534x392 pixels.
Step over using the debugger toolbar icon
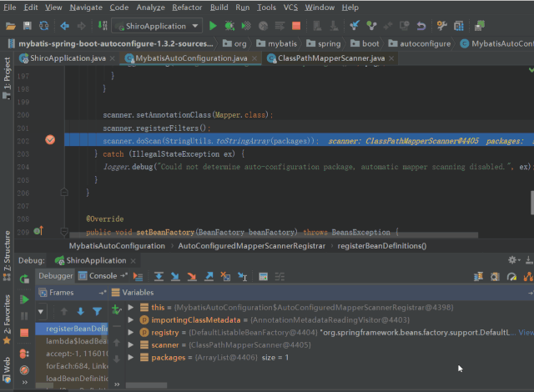click(x=159, y=276)
